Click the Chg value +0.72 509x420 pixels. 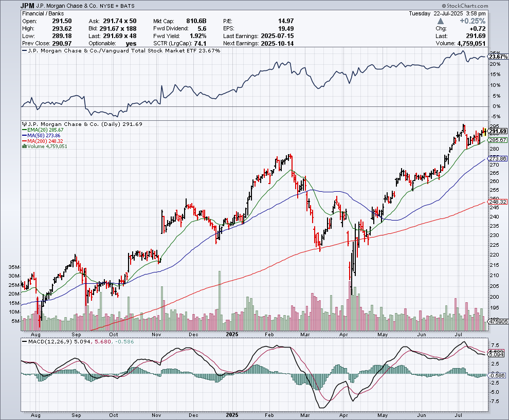(477, 29)
